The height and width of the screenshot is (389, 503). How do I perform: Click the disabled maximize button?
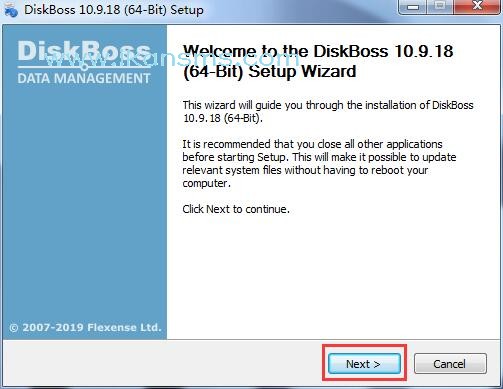click(440, 6)
